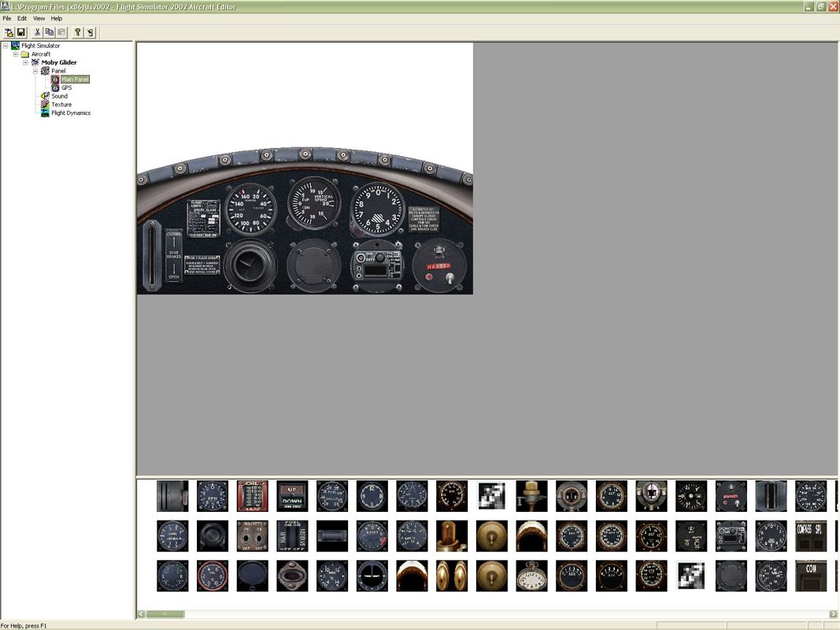
Task: Collapse the Moby Glider node
Action: point(25,62)
